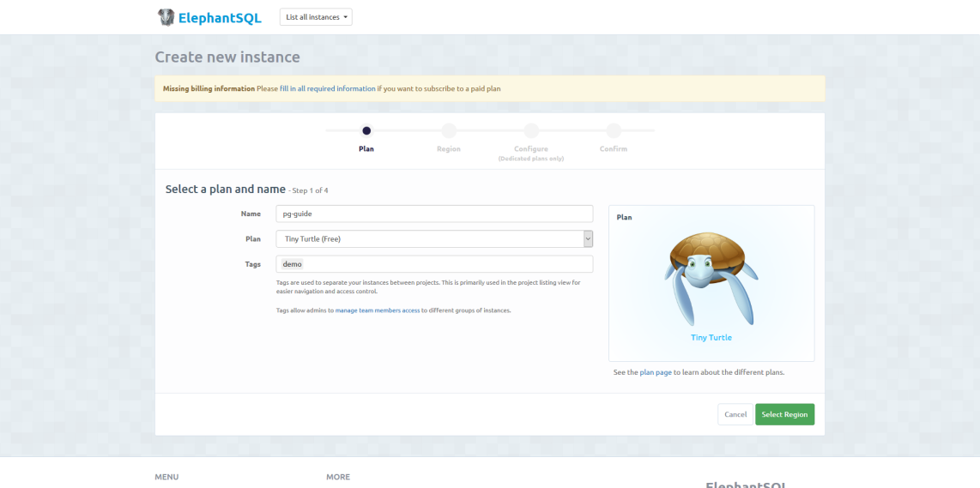
Task: Follow the fill in all required information link
Action: 328,88
